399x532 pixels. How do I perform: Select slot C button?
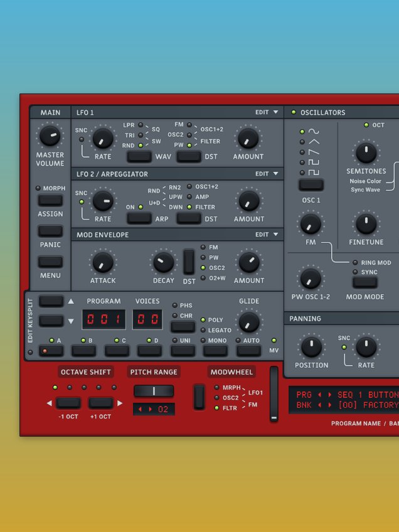click(117, 351)
